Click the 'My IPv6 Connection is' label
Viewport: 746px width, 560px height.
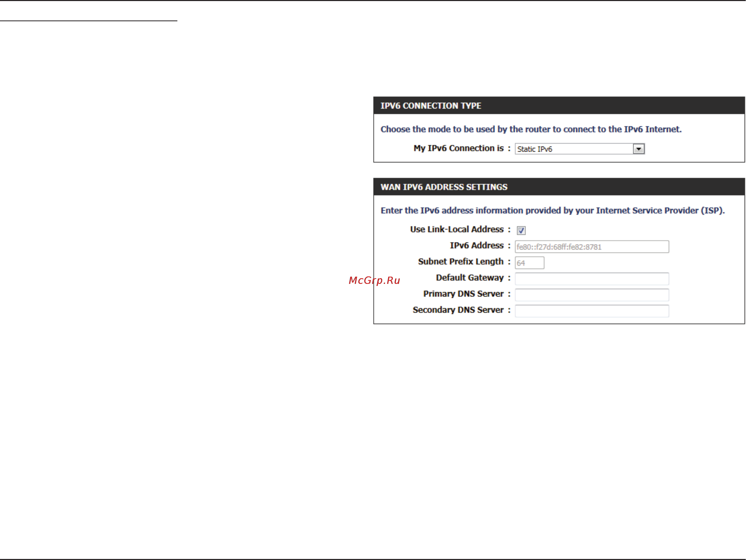pos(458,148)
